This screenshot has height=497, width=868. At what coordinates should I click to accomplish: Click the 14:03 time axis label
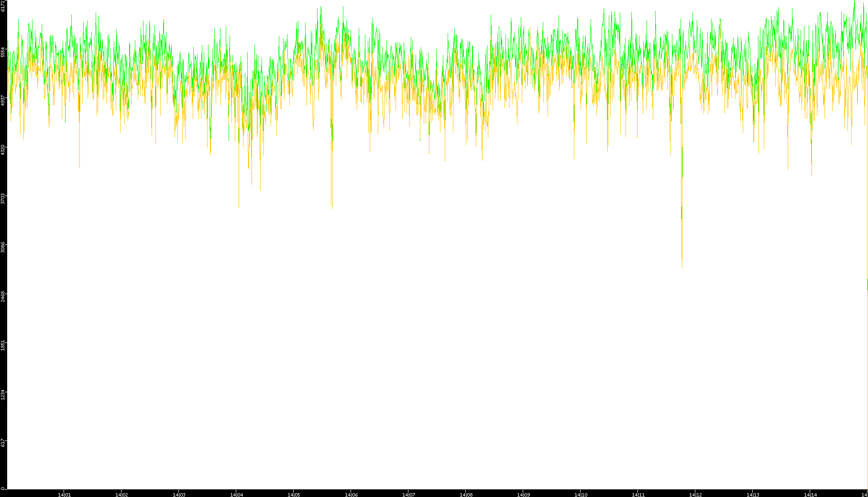point(179,495)
